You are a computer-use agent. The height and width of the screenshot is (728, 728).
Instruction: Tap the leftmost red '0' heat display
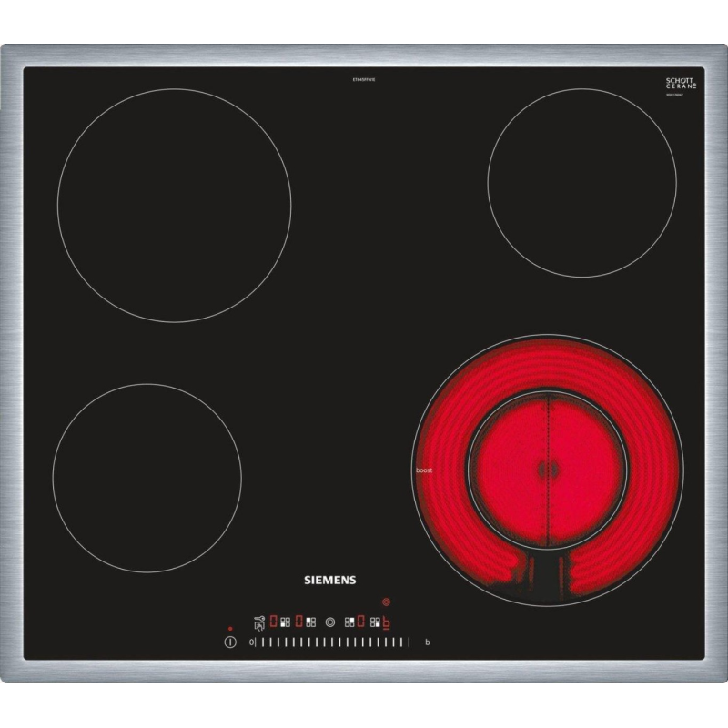(x=273, y=622)
